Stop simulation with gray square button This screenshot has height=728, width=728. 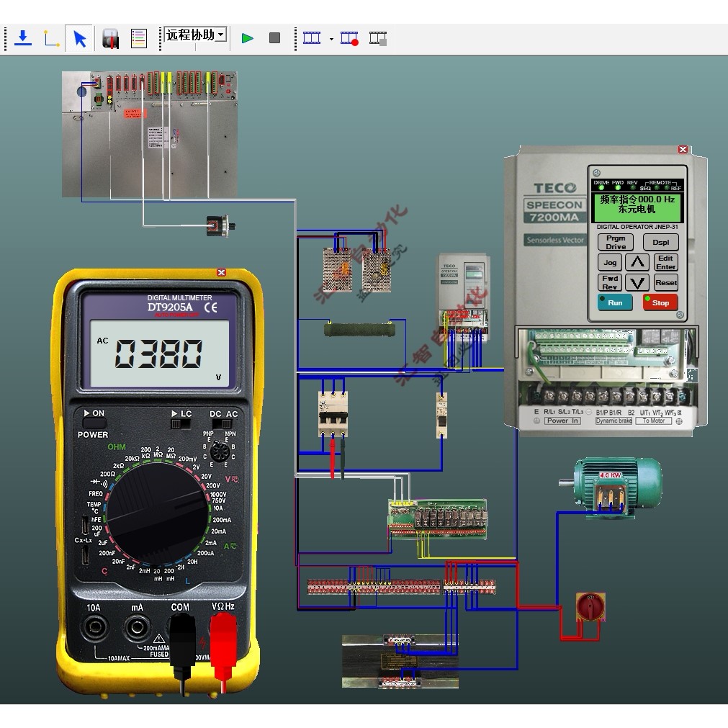pos(275,37)
